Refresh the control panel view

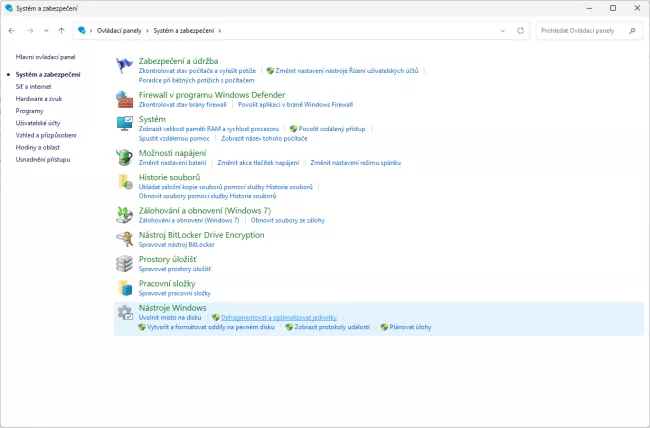(x=521, y=31)
